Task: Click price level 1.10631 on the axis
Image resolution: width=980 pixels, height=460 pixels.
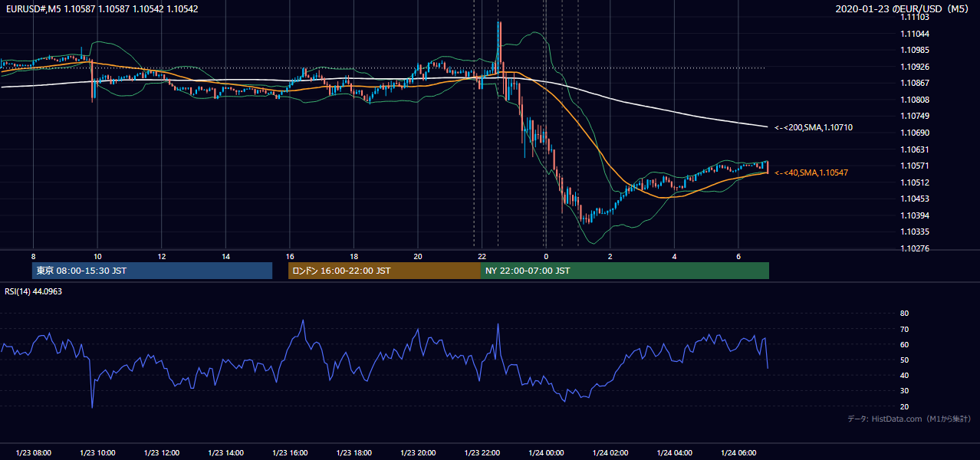Action: click(915, 149)
